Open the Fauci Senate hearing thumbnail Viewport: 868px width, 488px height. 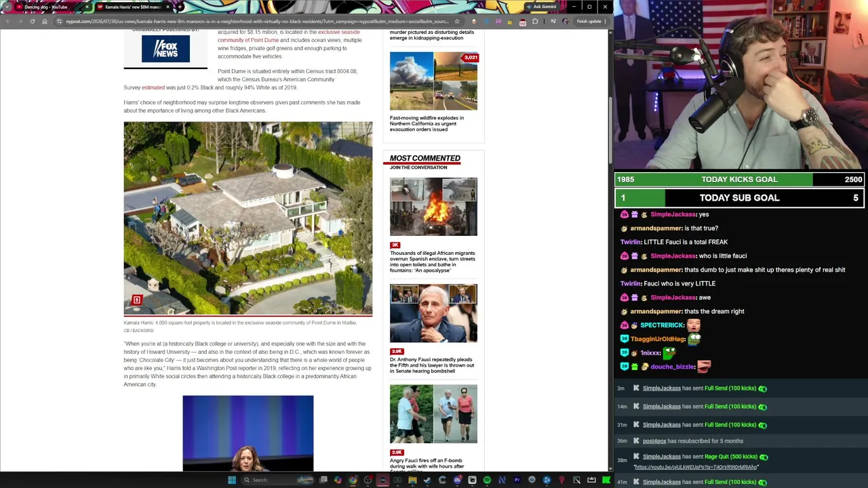point(433,313)
